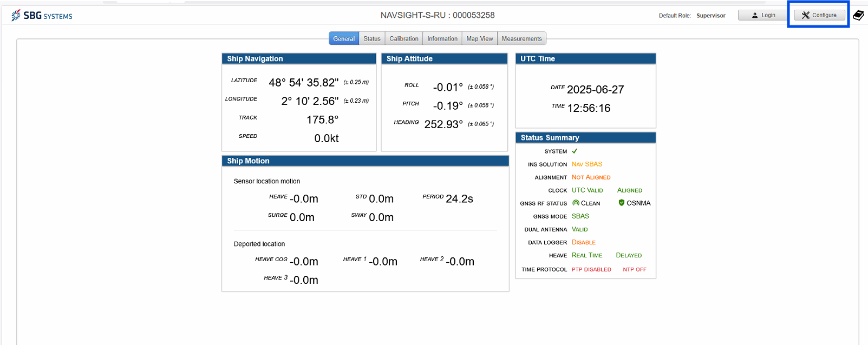Click the Ship Navigation panel header
This screenshot has width=868, height=345.
pyautogui.click(x=298, y=59)
